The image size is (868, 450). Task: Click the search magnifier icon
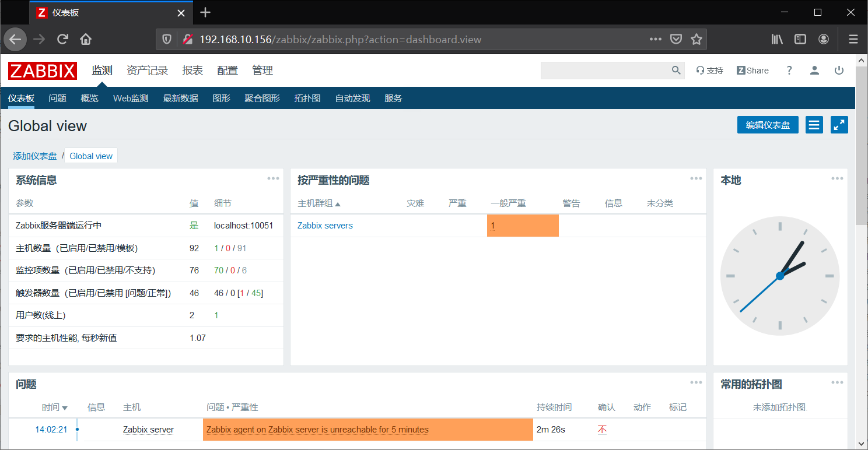[676, 71]
